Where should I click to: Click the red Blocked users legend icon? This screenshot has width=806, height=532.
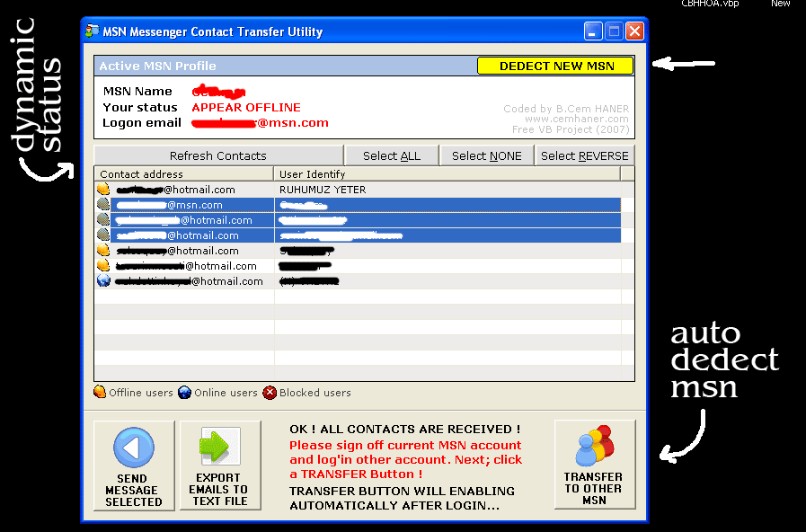point(270,393)
